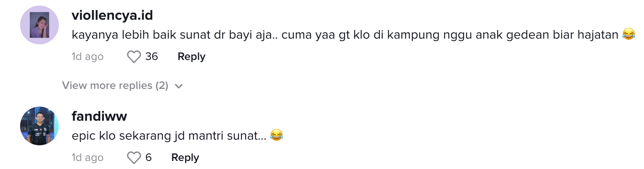This screenshot has height=169, width=644.
Task: Select the comment text 'epic klo sekarang'
Action: (x=169, y=136)
